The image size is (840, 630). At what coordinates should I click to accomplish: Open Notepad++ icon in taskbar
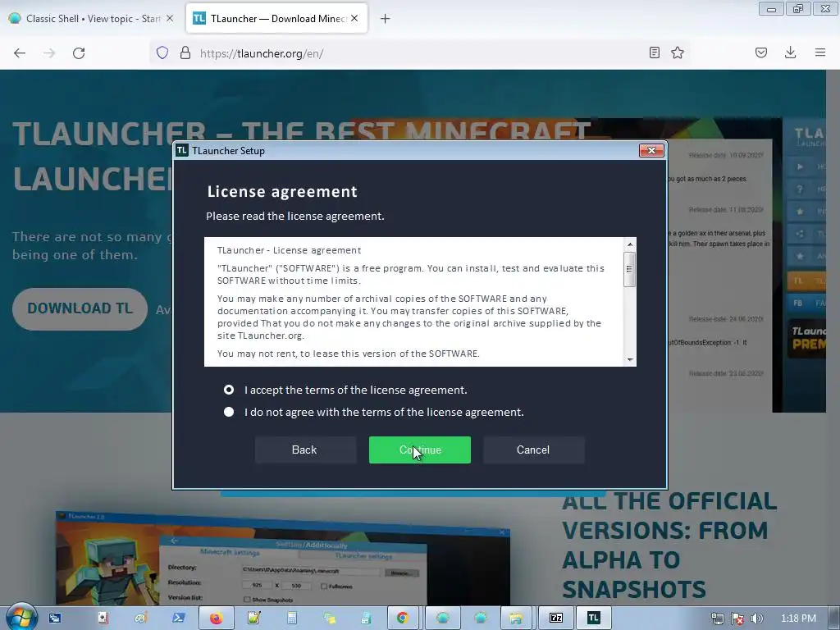254,619
